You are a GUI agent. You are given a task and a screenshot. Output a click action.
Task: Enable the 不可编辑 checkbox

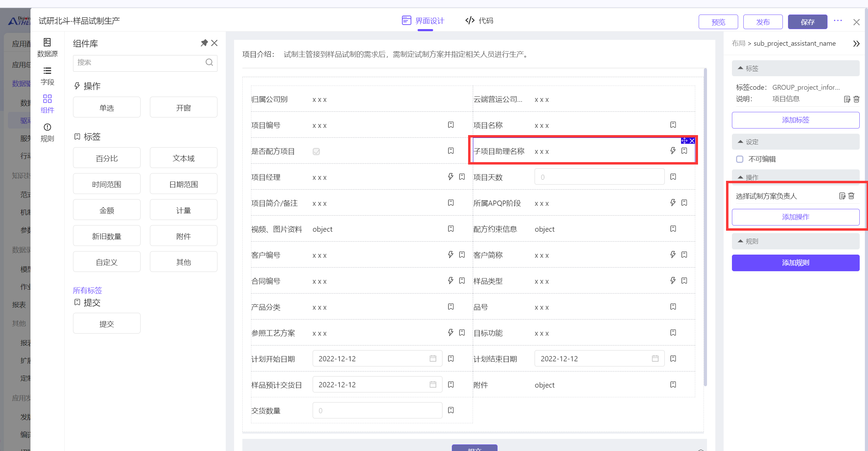740,159
